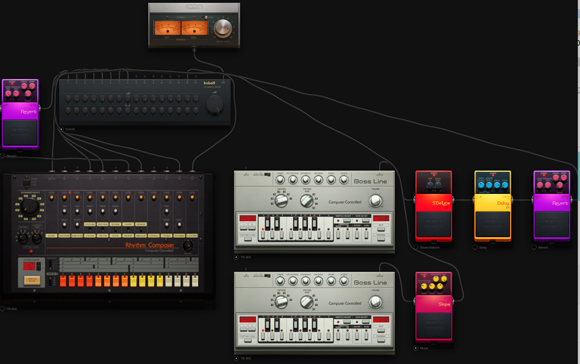580x364 pixels.
Task: Click the Delay pedal label icon
Action: click(x=475, y=247)
